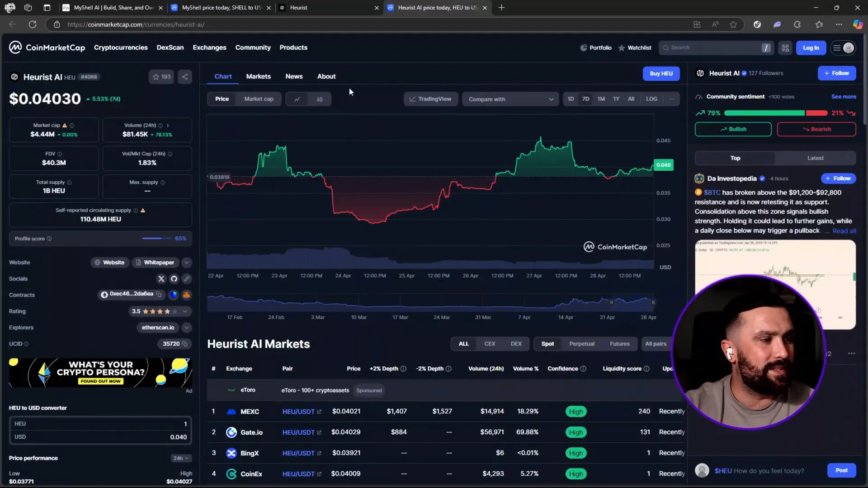Vote Bearish on community sentiment
868x488 pixels.
point(816,129)
